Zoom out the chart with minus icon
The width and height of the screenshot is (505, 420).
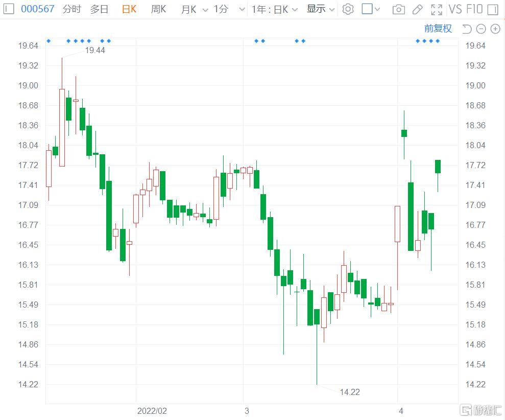tap(481, 29)
